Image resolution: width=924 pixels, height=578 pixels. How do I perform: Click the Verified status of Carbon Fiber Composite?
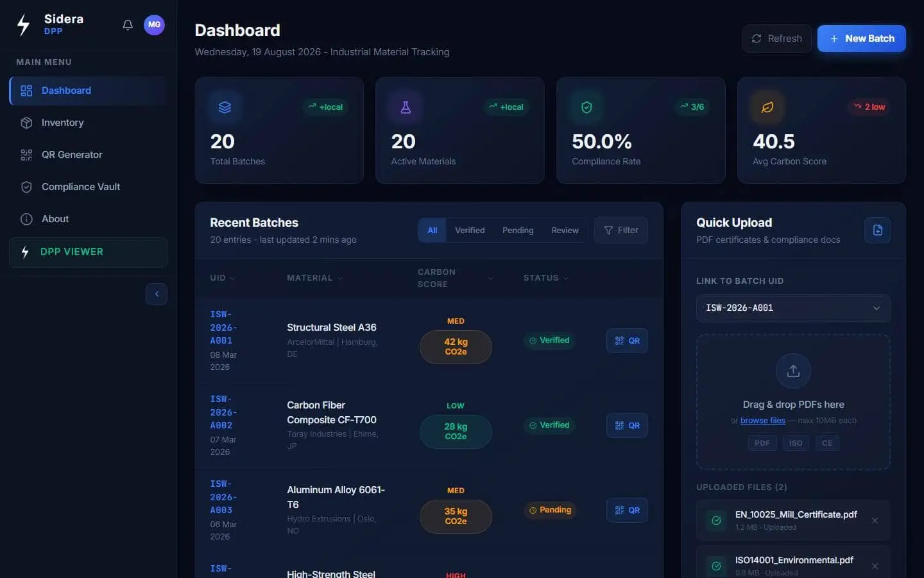[x=549, y=425]
